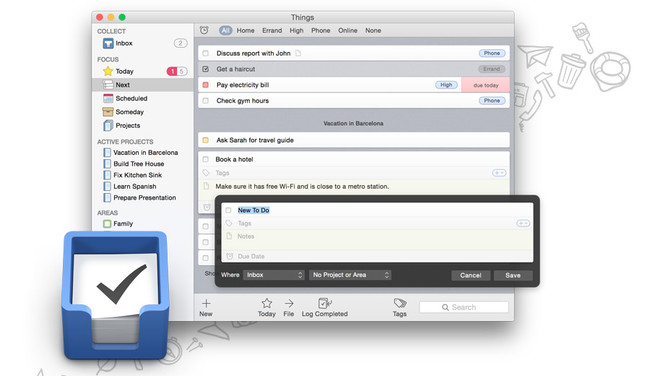The image size is (650, 376).
Task: Click Errand tag on Get a haircut
Action: pyautogui.click(x=492, y=69)
